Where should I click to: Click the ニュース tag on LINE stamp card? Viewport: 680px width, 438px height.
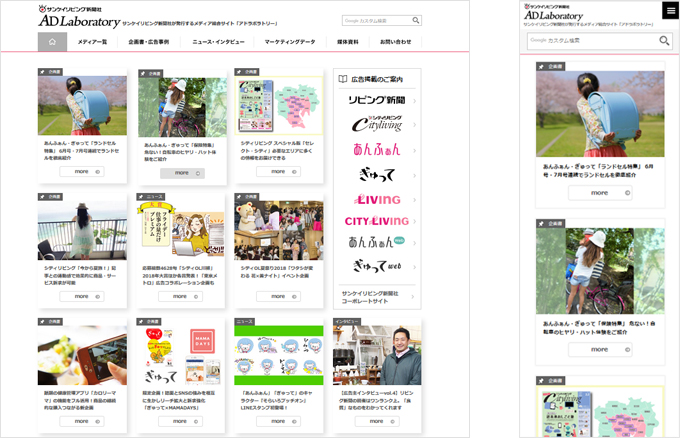[245, 322]
